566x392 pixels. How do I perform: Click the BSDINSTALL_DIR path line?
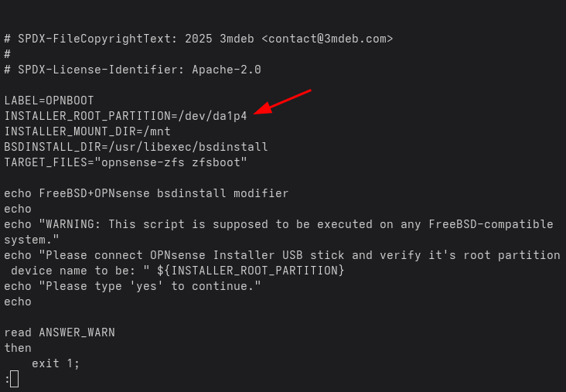click(136, 147)
